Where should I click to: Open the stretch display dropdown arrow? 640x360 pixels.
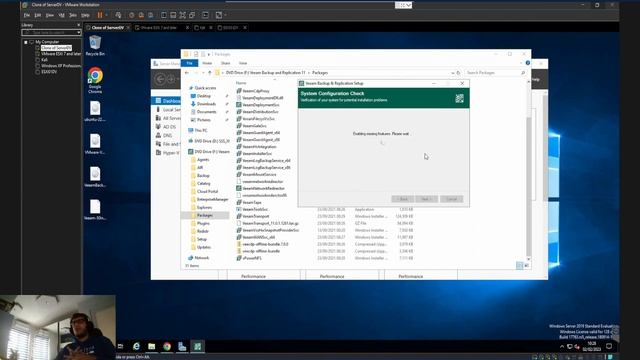[x=225, y=15]
